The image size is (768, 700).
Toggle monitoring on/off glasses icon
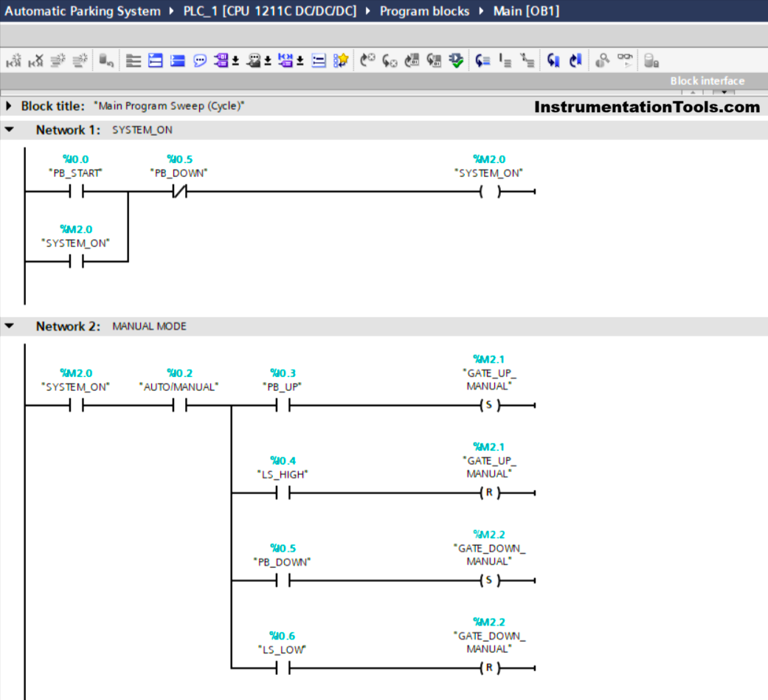click(624, 60)
